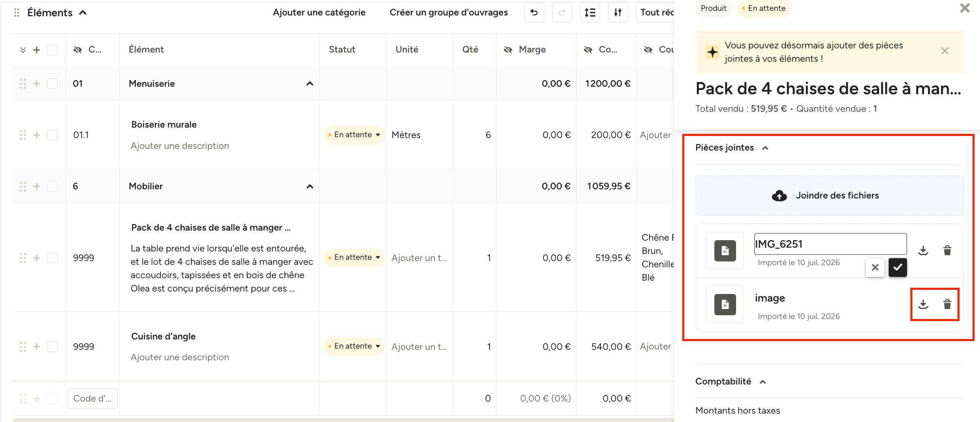The height and width of the screenshot is (422, 980).
Task: Click the Élément column header
Action: point(146,50)
